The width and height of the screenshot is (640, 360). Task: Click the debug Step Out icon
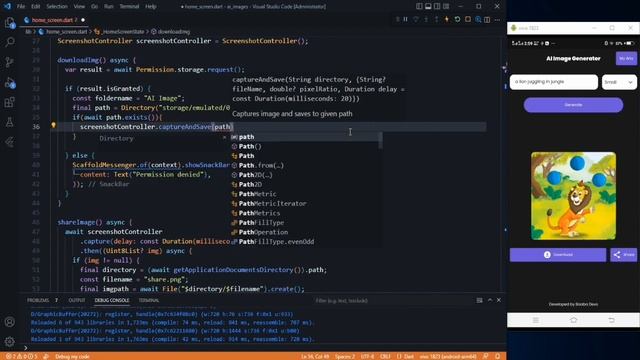[x=436, y=19]
